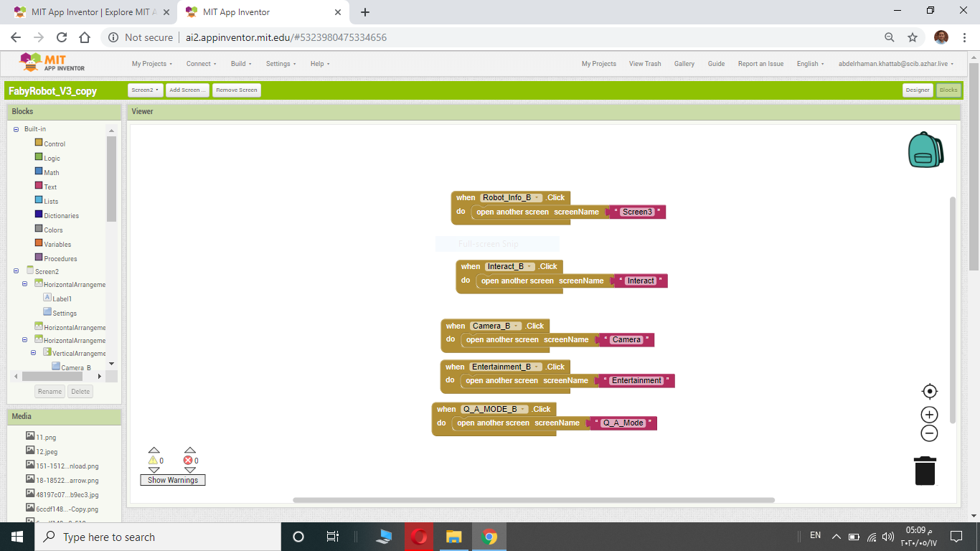Open the Q_A_MODE_B component dropdown in block
Viewport: 980px width, 551px height.
(494, 409)
